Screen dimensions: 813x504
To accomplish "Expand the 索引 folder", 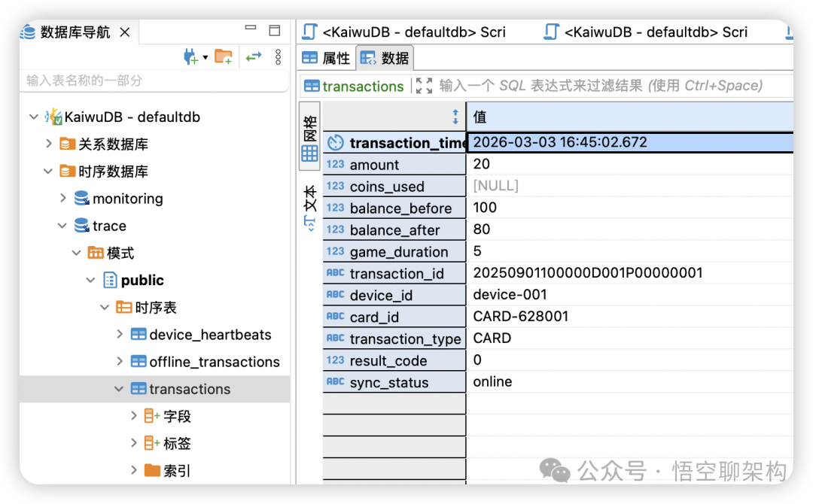I will click(134, 470).
